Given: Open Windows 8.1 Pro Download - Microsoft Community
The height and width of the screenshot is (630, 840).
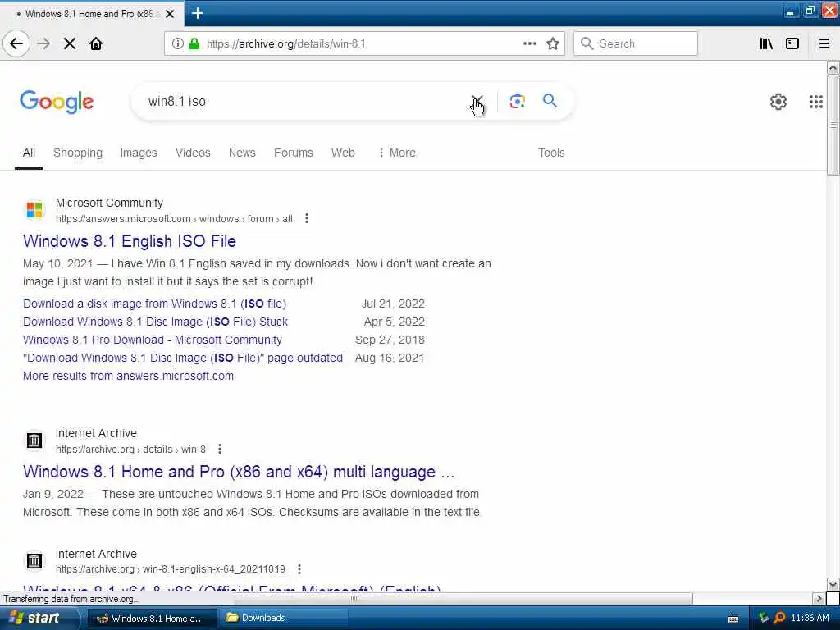Looking at the screenshot, I should [153, 340].
